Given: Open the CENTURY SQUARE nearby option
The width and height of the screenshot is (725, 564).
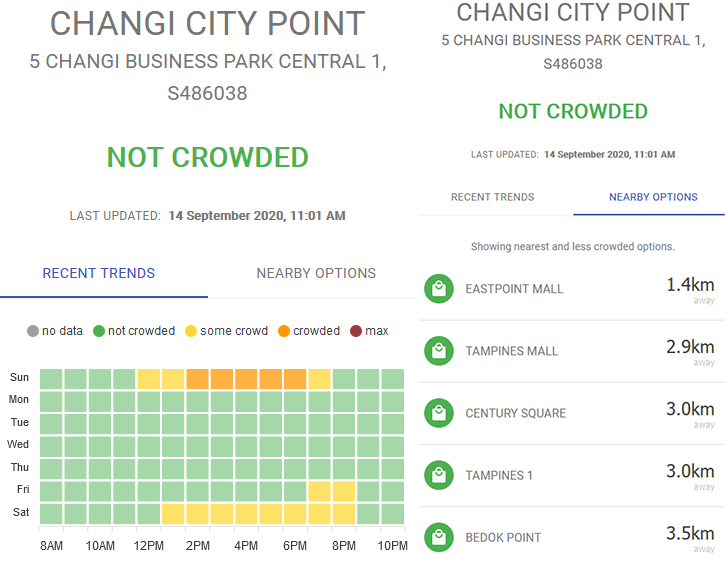Looking at the screenshot, I should click(x=572, y=413).
